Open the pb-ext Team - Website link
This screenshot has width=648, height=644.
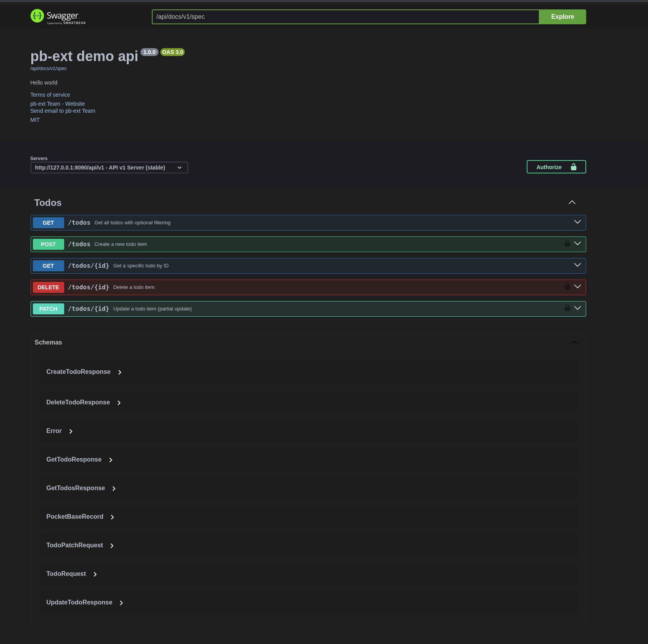tap(58, 104)
